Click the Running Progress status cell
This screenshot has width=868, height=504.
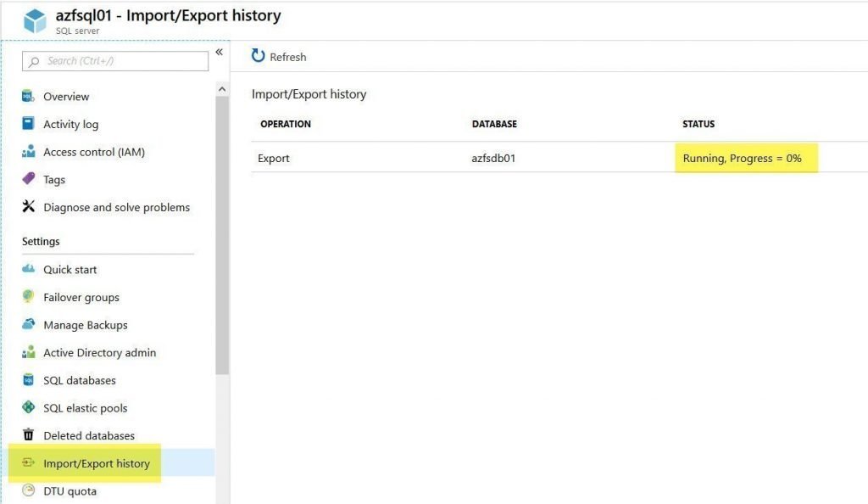click(743, 159)
